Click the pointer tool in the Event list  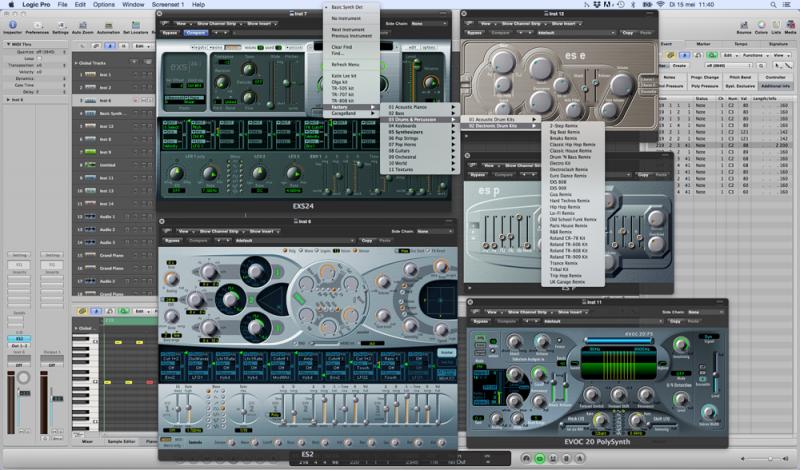pyautogui.click(x=777, y=66)
